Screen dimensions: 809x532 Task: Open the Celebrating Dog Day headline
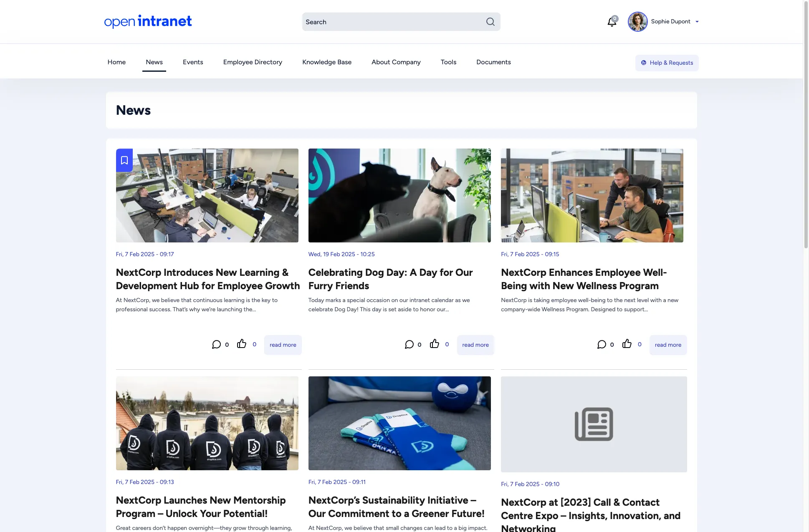pyautogui.click(x=390, y=279)
